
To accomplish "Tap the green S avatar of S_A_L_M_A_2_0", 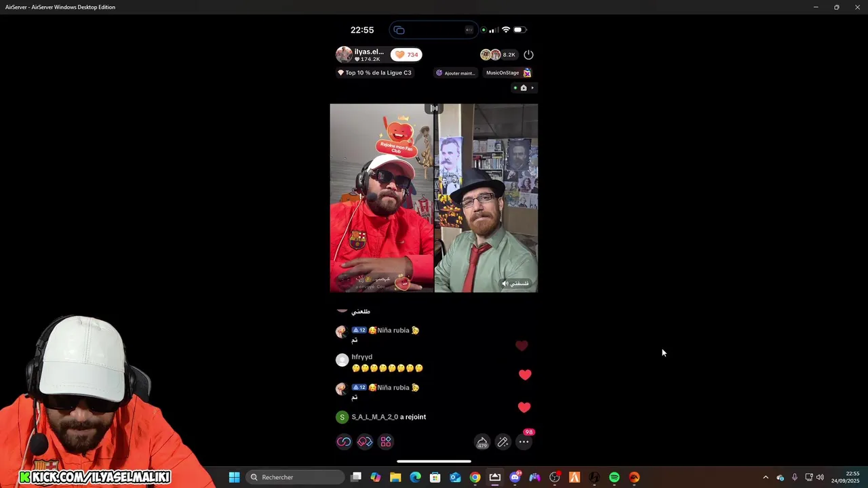I will pos(342,417).
